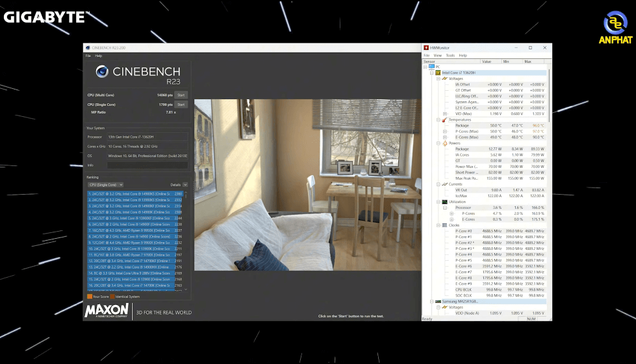Expand the P-Cores (Max) temperature row
The height and width of the screenshot is (364, 636).
445,132
